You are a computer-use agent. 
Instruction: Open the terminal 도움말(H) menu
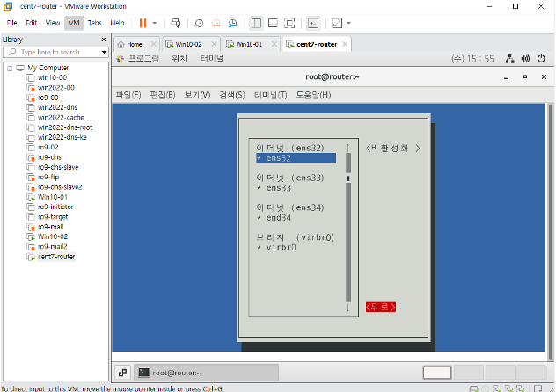(x=314, y=95)
